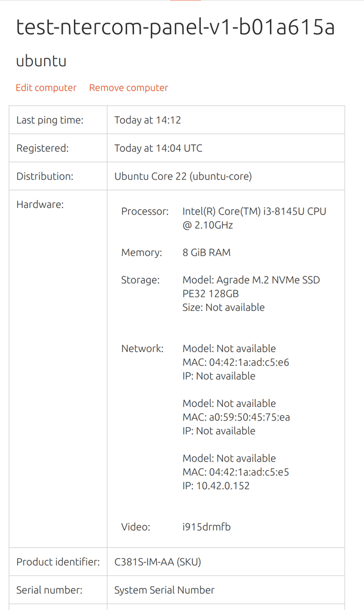Click the System Serial Number value
364x610 pixels.
[x=164, y=590]
